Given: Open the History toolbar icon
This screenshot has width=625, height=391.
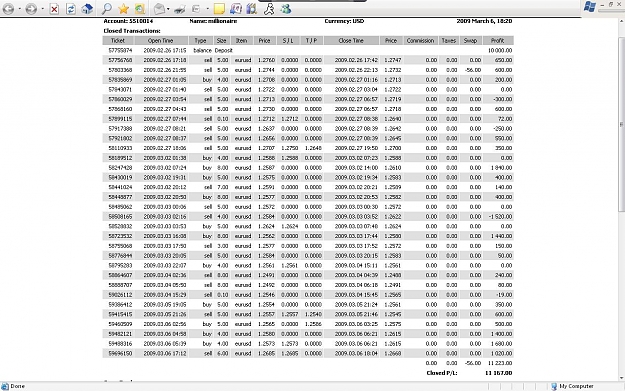Looking at the screenshot, I should click(x=140, y=9).
